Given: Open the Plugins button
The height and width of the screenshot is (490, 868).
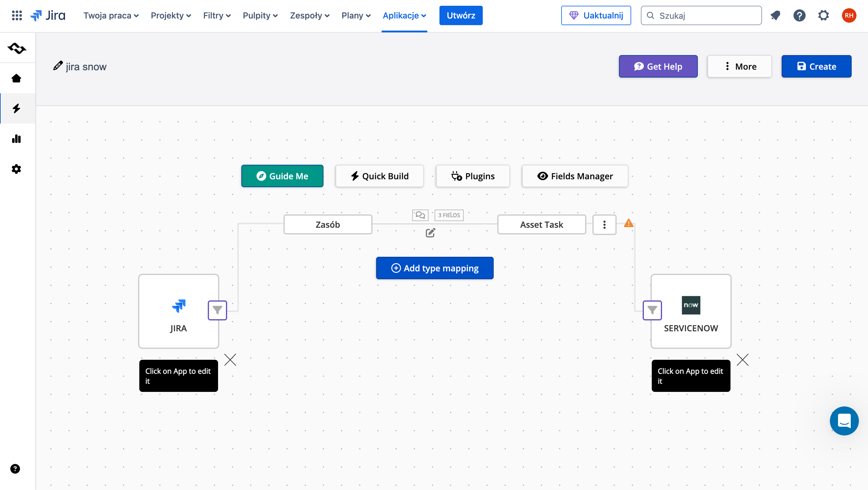Looking at the screenshot, I should coord(473,176).
